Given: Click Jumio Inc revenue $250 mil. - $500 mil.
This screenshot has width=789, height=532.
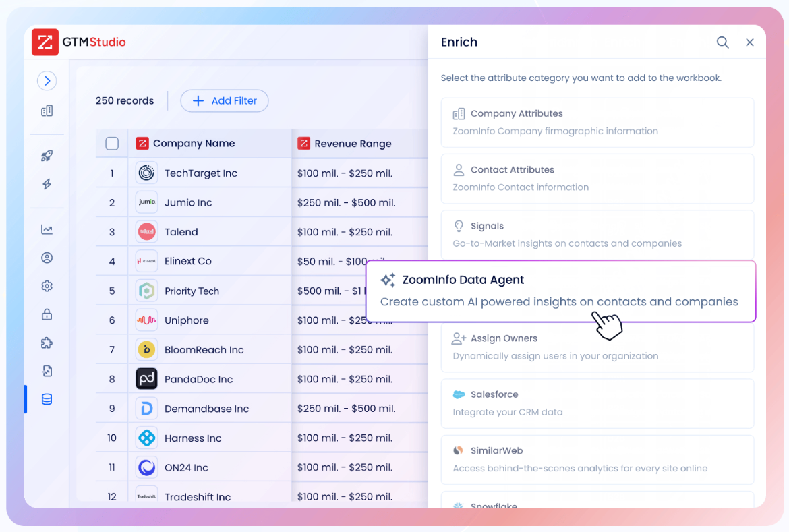Looking at the screenshot, I should pyautogui.click(x=346, y=202).
